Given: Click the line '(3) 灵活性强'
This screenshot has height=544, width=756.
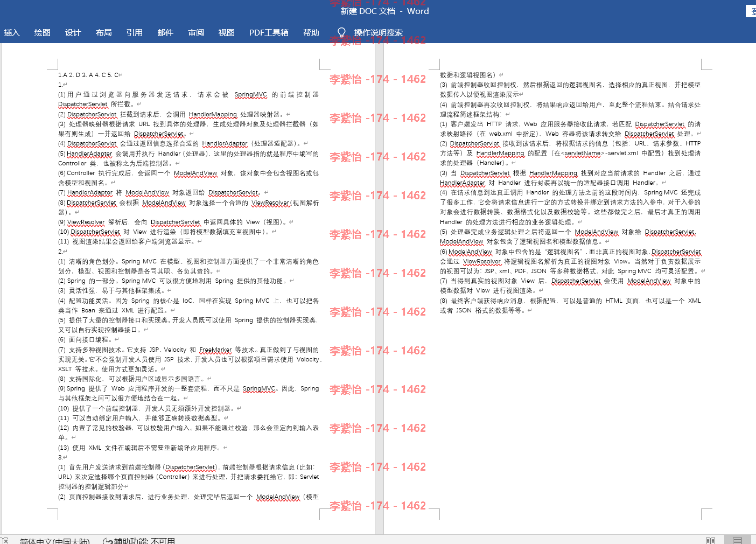Looking at the screenshot, I should coord(112,290).
